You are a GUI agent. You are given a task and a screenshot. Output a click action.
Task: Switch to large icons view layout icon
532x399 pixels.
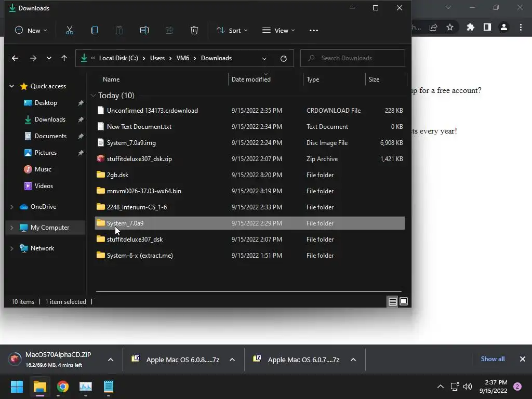tap(404, 301)
